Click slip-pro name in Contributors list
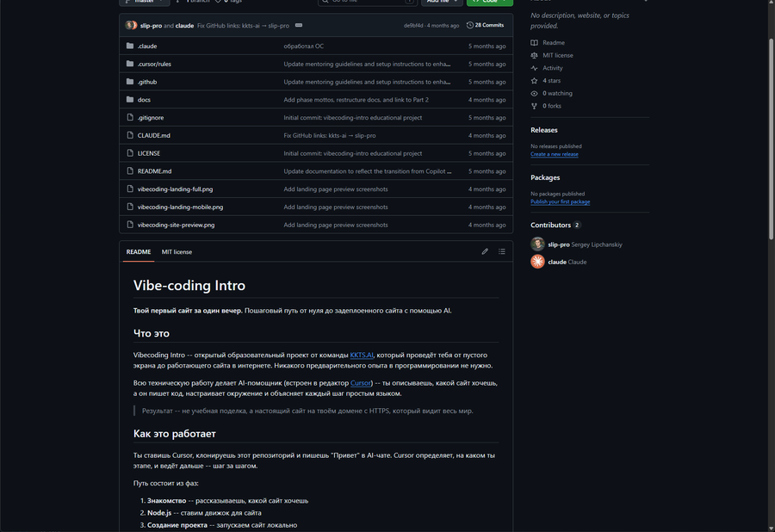This screenshot has width=775, height=532. coord(559,244)
